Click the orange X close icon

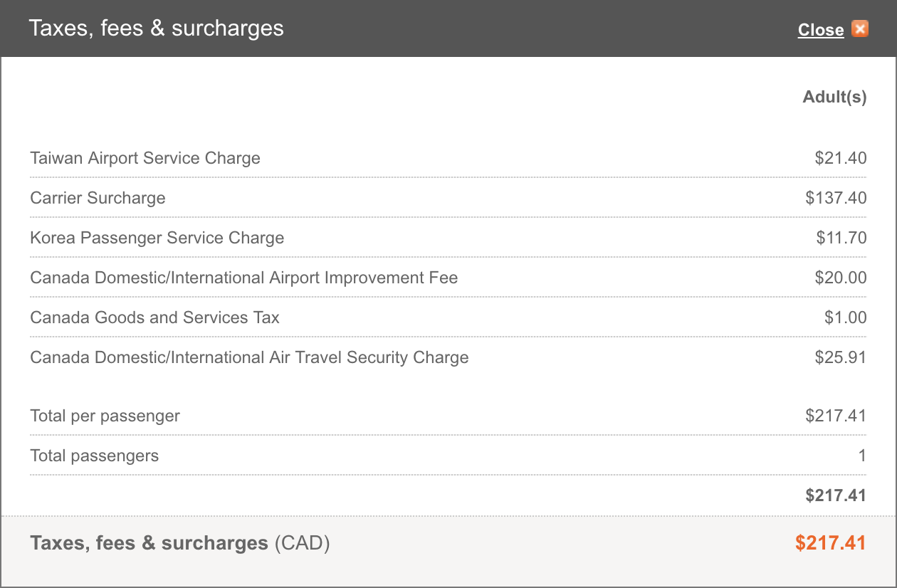(860, 29)
